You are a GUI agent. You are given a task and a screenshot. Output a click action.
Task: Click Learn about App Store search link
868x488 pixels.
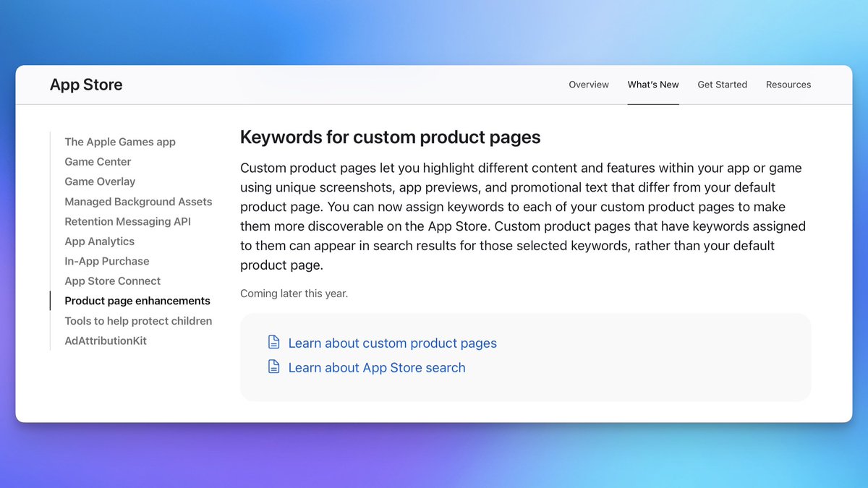click(377, 367)
